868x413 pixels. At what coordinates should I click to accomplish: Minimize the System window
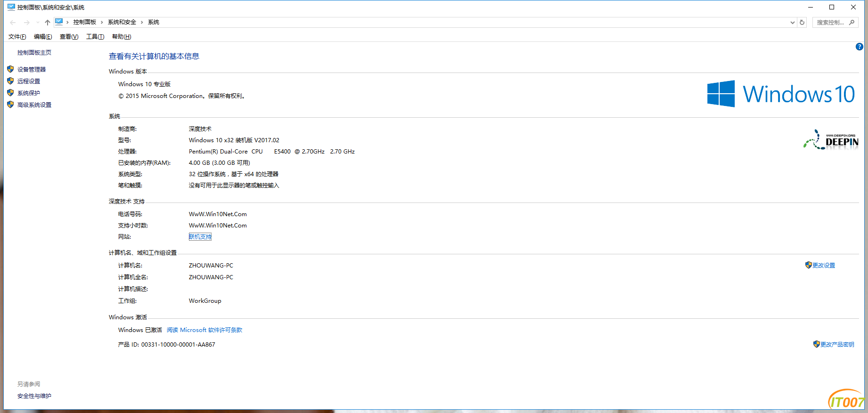[x=810, y=7]
